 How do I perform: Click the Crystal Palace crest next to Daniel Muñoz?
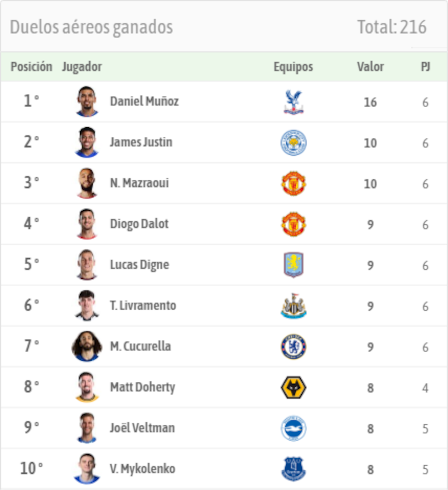[294, 102]
